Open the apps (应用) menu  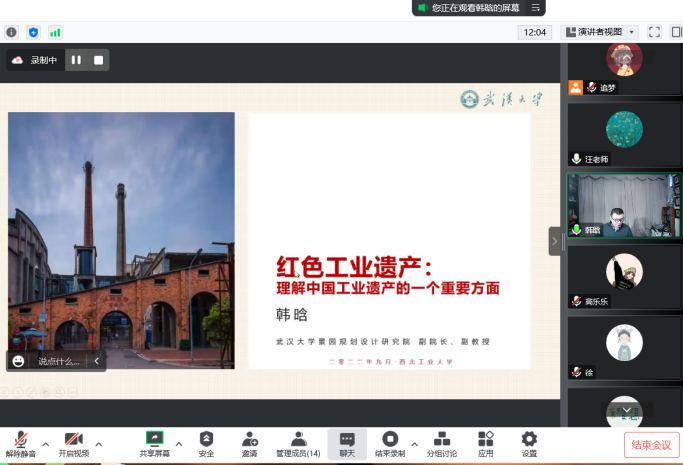[486, 443]
